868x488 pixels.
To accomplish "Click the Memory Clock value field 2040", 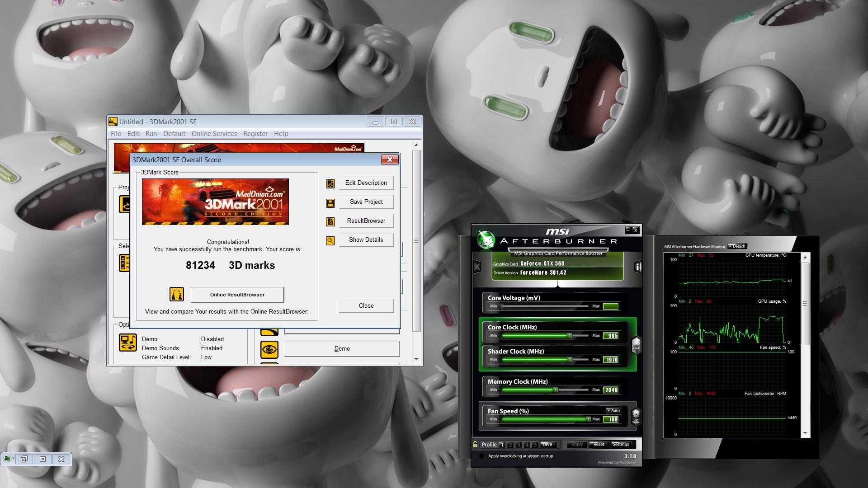I will pyautogui.click(x=611, y=390).
